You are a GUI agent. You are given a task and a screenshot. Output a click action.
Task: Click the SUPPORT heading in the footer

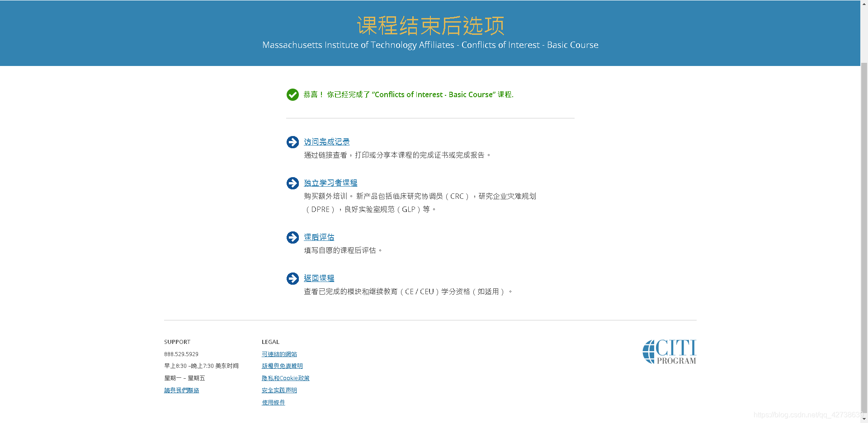177,342
